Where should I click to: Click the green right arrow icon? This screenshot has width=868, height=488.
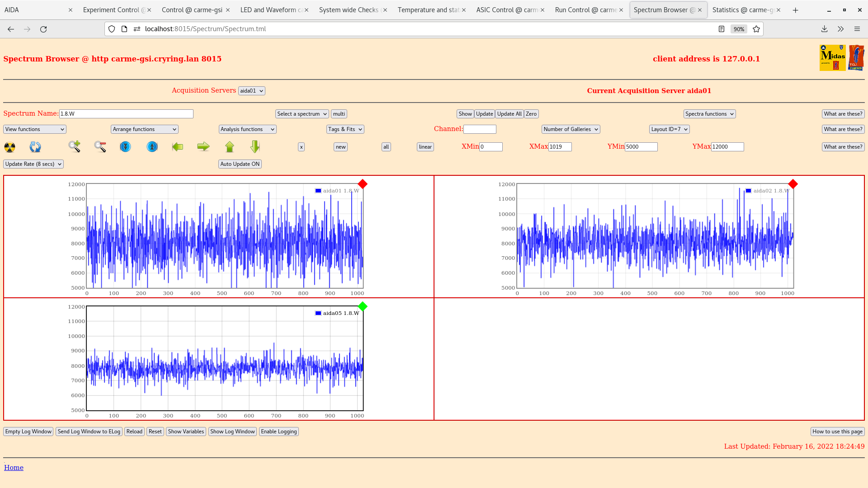[x=203, y=146]
